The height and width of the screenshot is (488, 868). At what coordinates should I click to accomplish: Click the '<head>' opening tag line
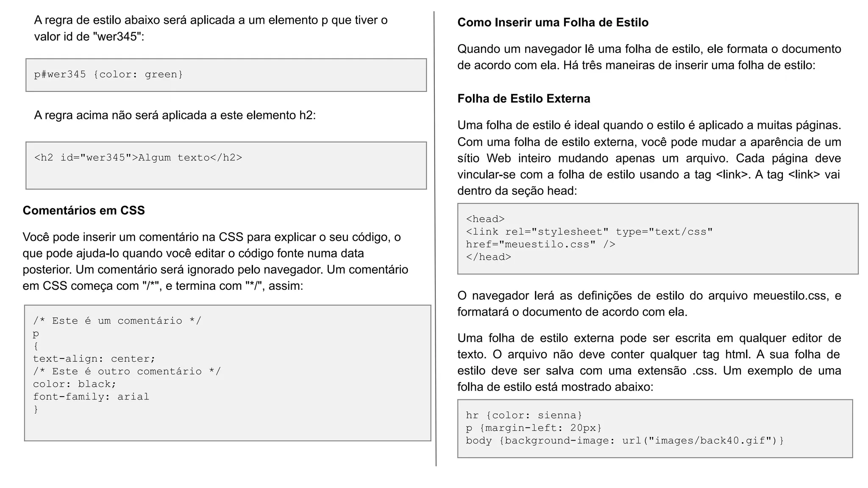point(485,219)
